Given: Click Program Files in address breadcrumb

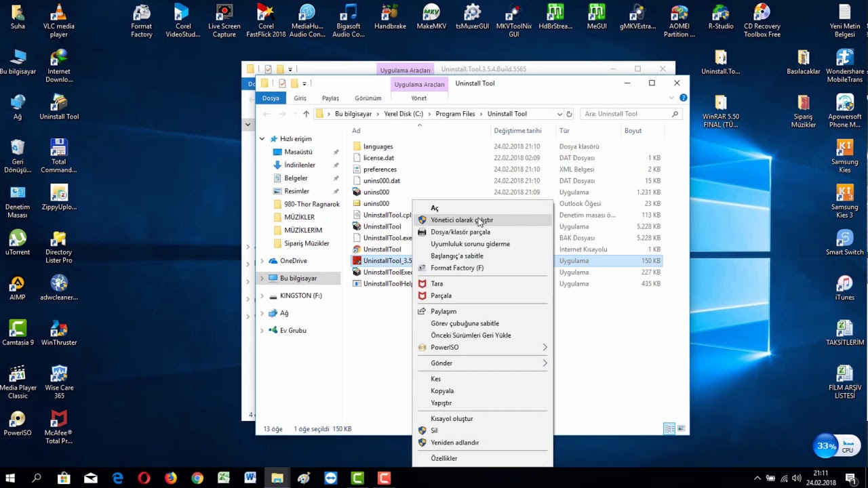Looking at the screenshot, I should point(455,114).
